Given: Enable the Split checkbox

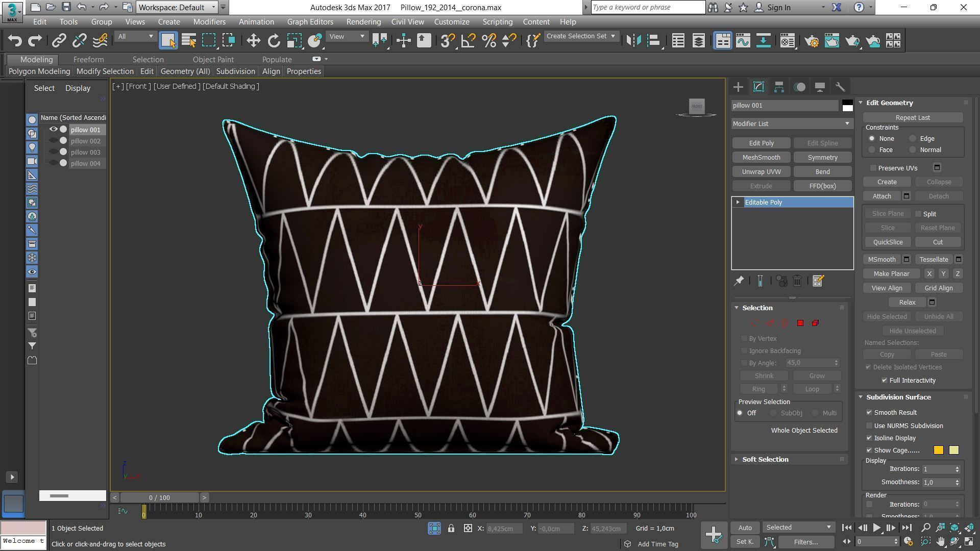Looking at the screenshot, I should (x=918, y=214).
